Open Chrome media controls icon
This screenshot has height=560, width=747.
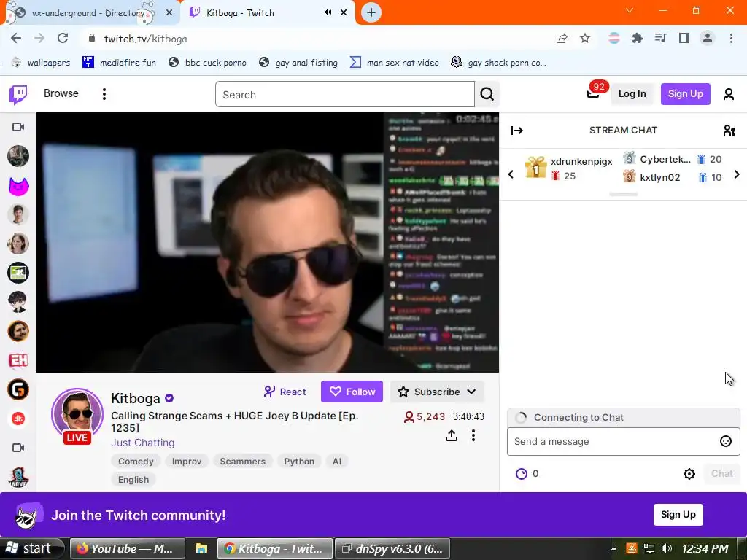tap(660, 39)
